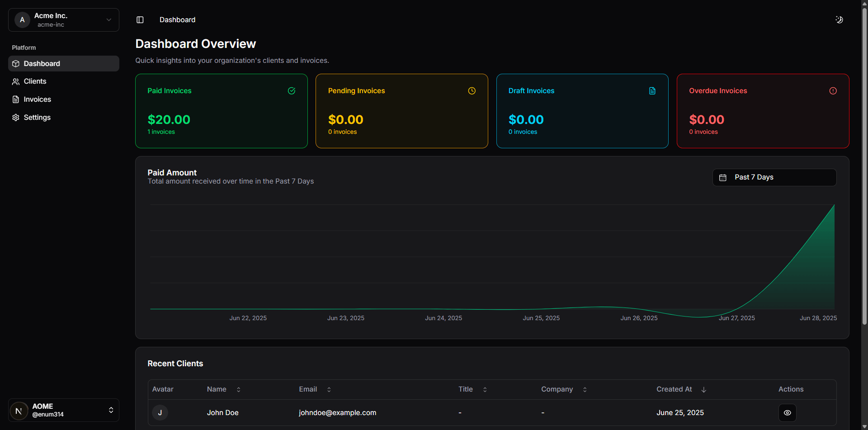Image resolution: width=868 pixels, height=430 pixels.
Task: Click the Draft Invoices file icon
Action: click(x=652, y=91)
